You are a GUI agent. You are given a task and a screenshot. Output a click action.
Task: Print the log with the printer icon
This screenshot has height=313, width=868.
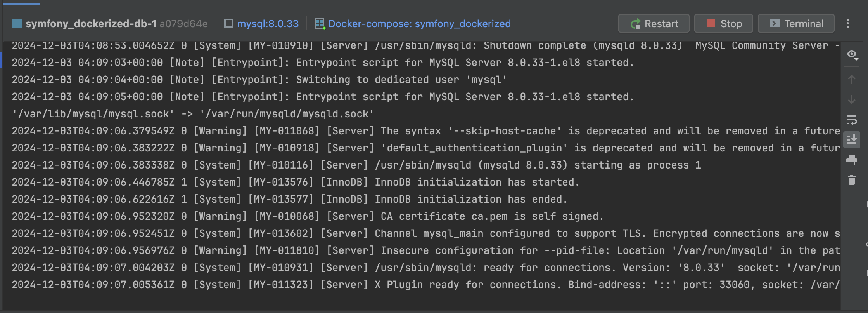(852, 160)
